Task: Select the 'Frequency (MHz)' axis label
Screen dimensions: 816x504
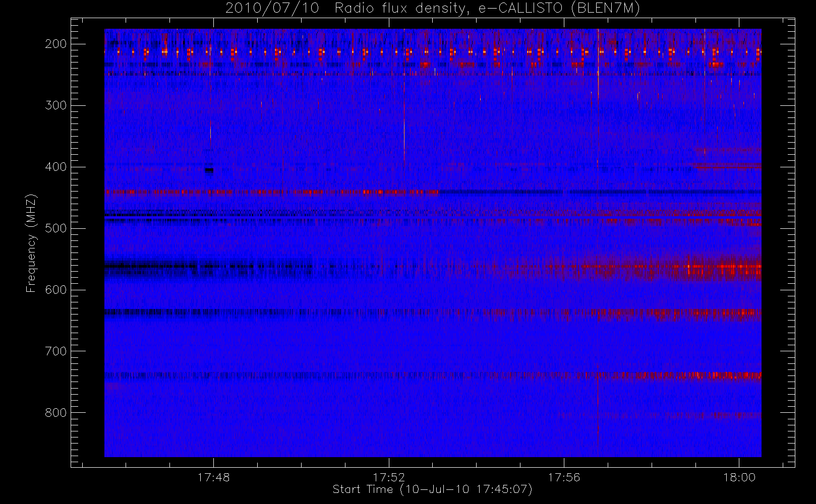Action: [31, 243]
